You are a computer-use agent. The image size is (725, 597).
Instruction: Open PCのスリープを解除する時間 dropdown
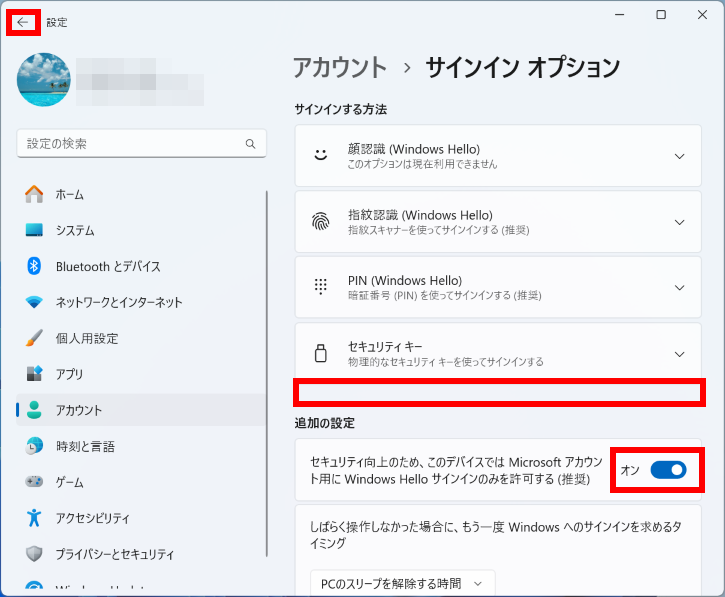tap(402, 584)
